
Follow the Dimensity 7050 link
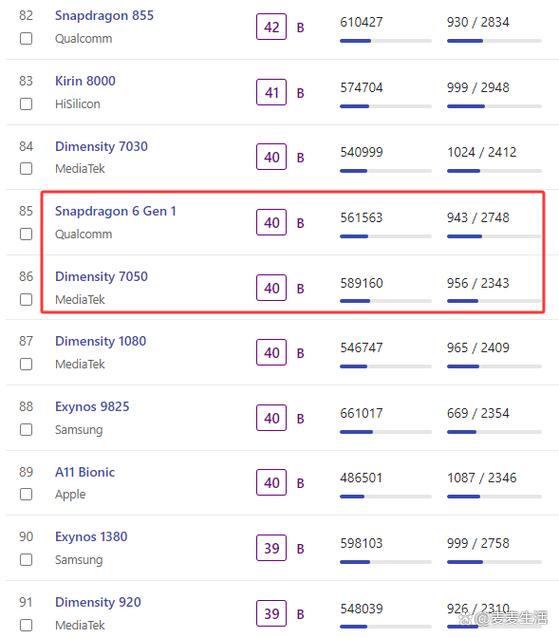click(101, 277)
